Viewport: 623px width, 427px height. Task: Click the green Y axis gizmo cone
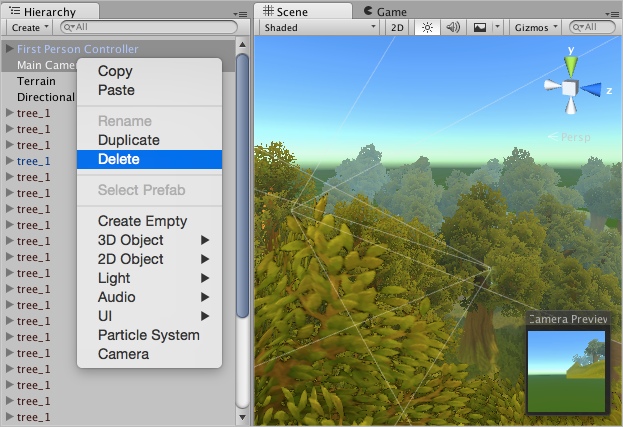point(571,66)
